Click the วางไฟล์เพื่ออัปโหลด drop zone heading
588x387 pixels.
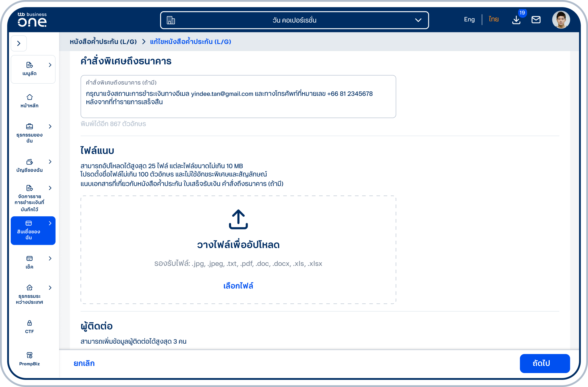point(238,245)
